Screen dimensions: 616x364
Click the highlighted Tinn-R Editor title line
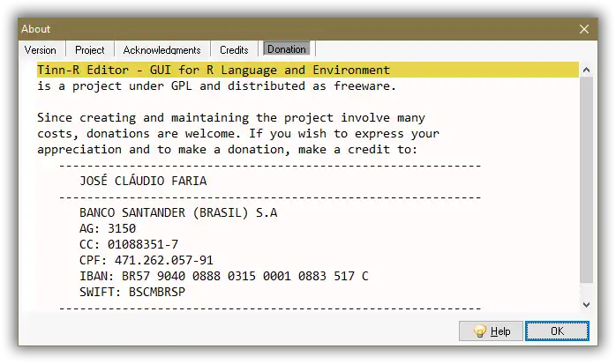[x=308, y=70]
